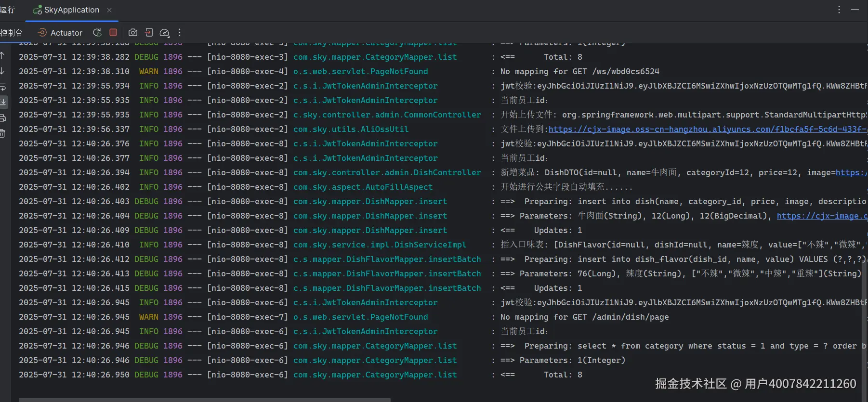Image resolution: width=868 pixels, height=402 pixels.
Task: Click '[nio-8080-exec-7]' thread name
Action: 248,317
